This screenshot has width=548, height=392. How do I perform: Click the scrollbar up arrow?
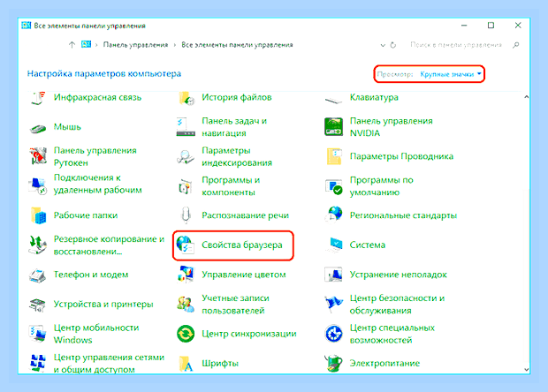click(526, 97)
